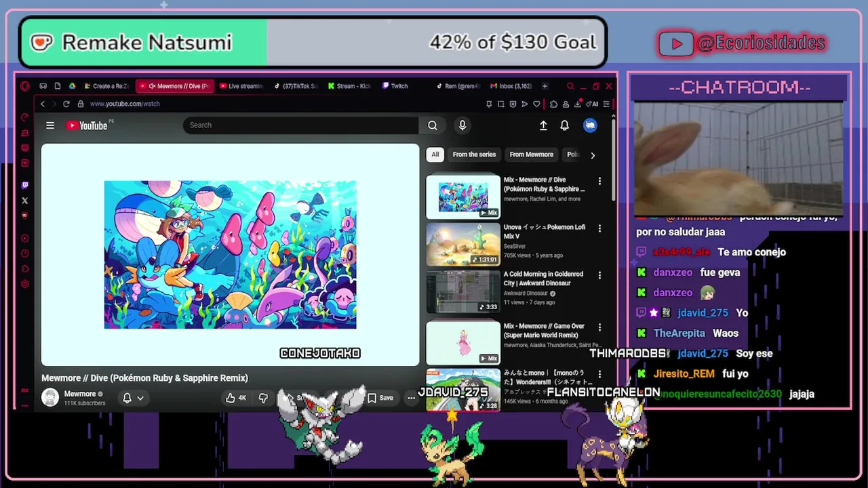Viewport: 868px width, 488px height.
Task: Open sidebar settings gear icon
Action: click(x=25, y=284)
